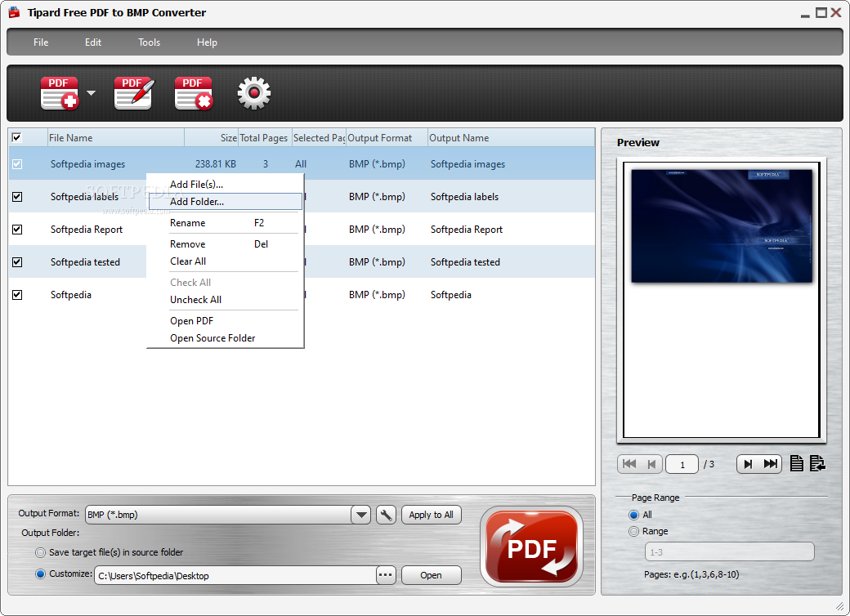Image resolution: width=850 pixels, height=616 pixels.
Task: Select the Softpedia tested file name
Action: coord(85,261)
